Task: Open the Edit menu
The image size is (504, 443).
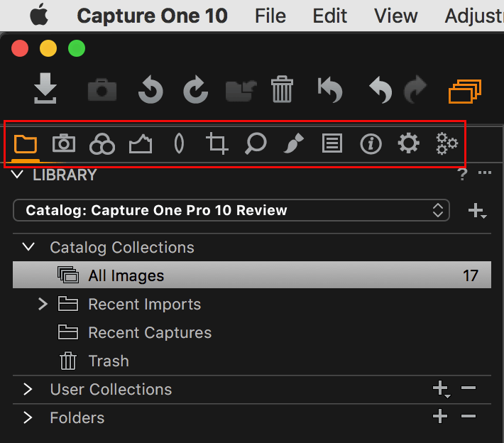Action: [330, 16]
